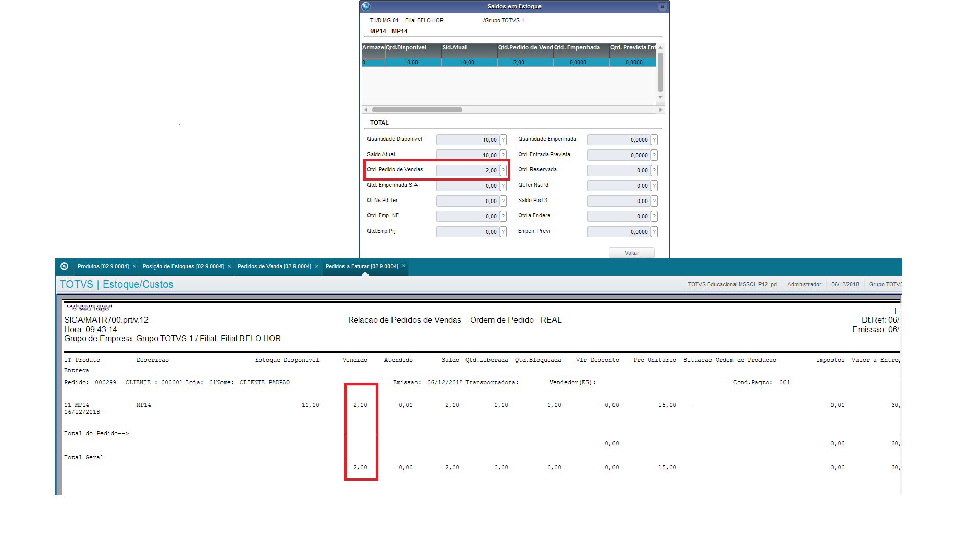Open help for Quantidade Disponivel field
The width and height of the screenshot is (980, 551).
(x=503, y=140)
